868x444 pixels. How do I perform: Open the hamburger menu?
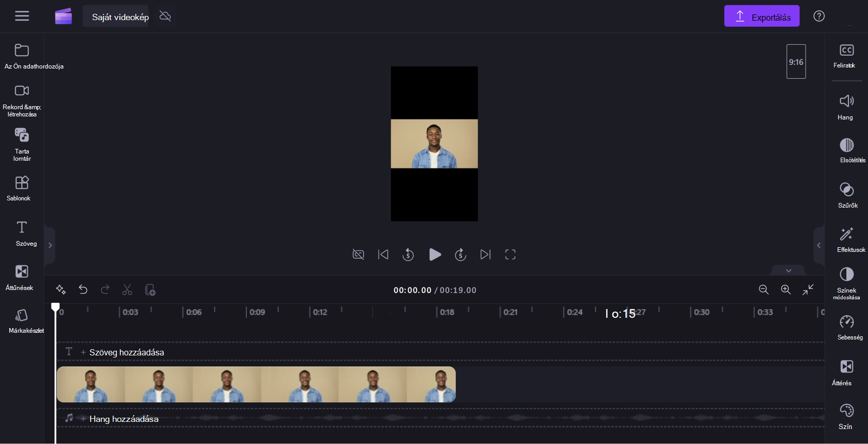pos(22,16)
